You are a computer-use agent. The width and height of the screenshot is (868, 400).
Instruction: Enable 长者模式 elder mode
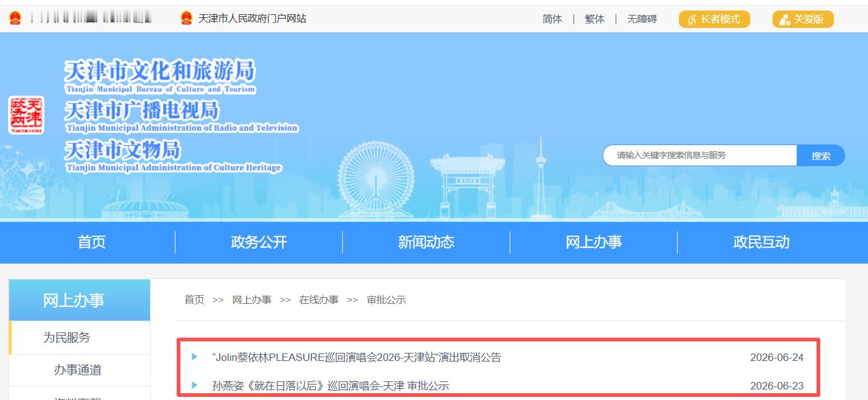[x=714, y=19]
